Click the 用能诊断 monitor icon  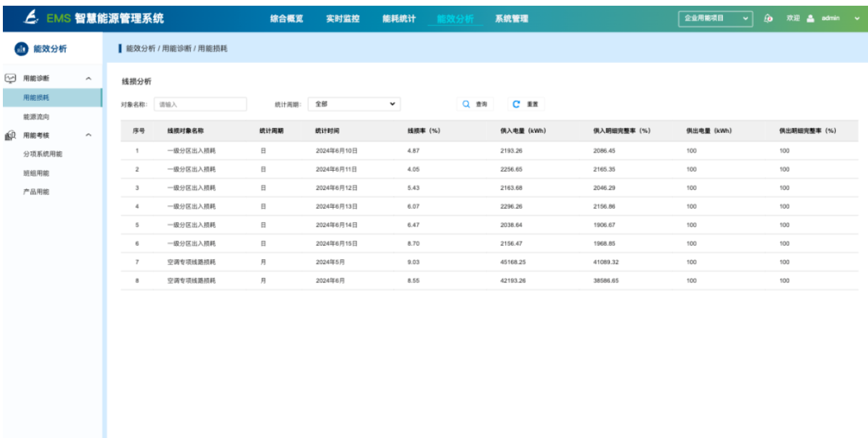pos(11,77)
